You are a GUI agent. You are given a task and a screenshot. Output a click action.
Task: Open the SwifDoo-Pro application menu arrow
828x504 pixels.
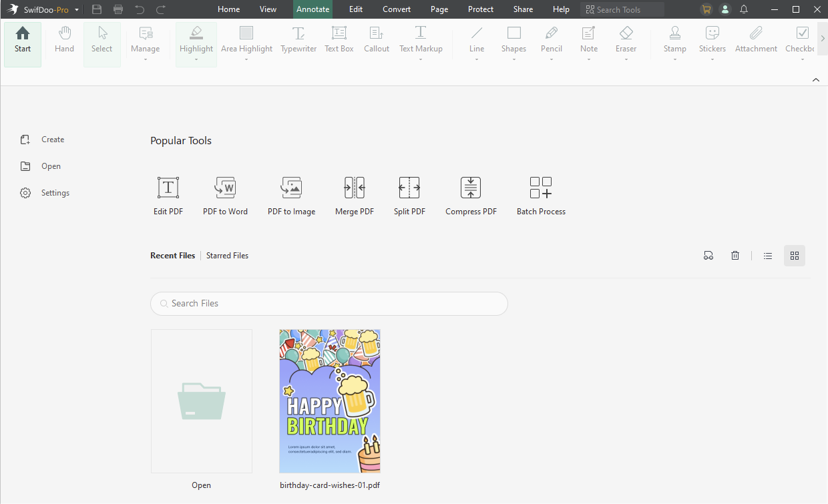tap(77, 10)
